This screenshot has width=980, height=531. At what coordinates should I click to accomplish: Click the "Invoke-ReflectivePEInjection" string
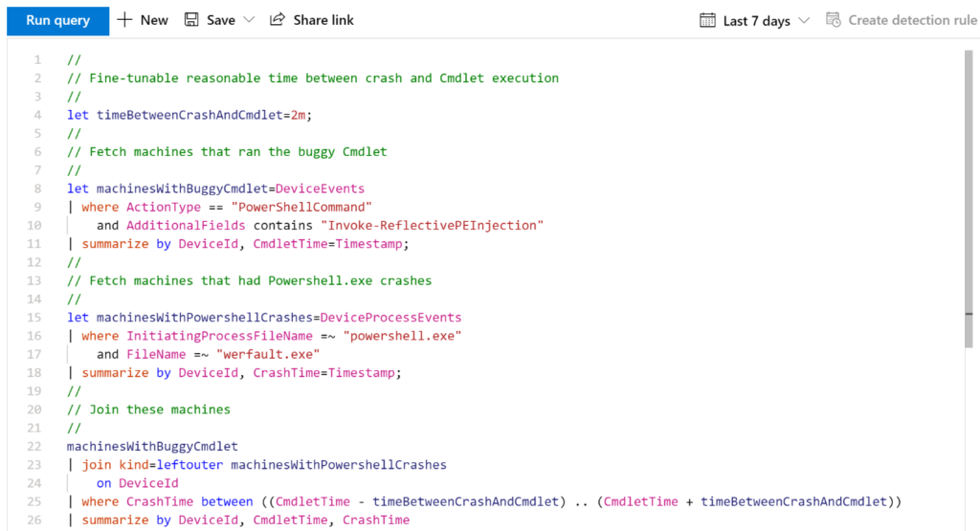coord(433,226)
